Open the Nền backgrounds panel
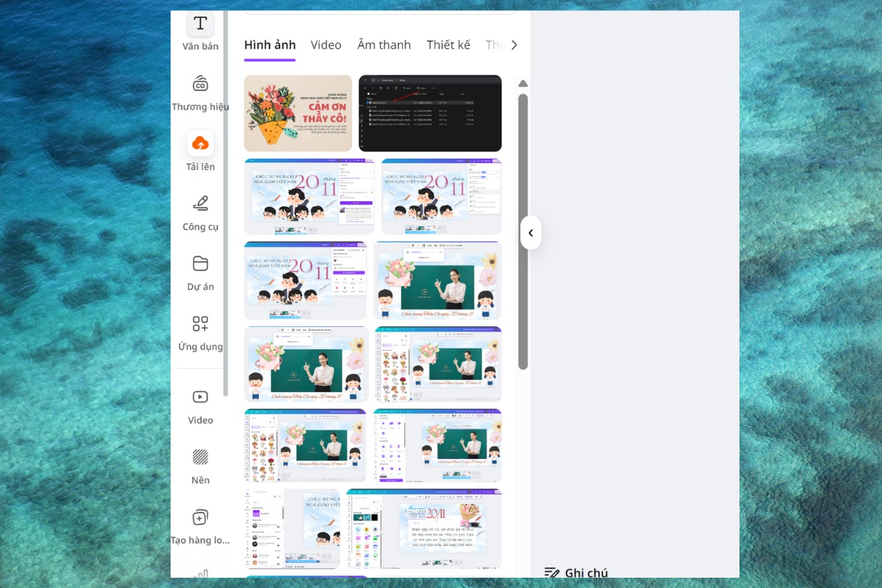 (x=200, y=464)
